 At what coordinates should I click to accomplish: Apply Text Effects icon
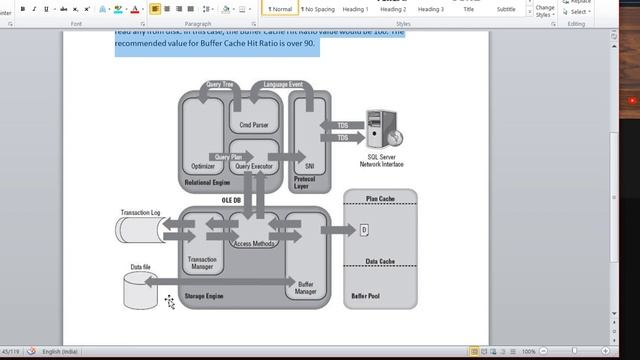click(x=102, y=9)
